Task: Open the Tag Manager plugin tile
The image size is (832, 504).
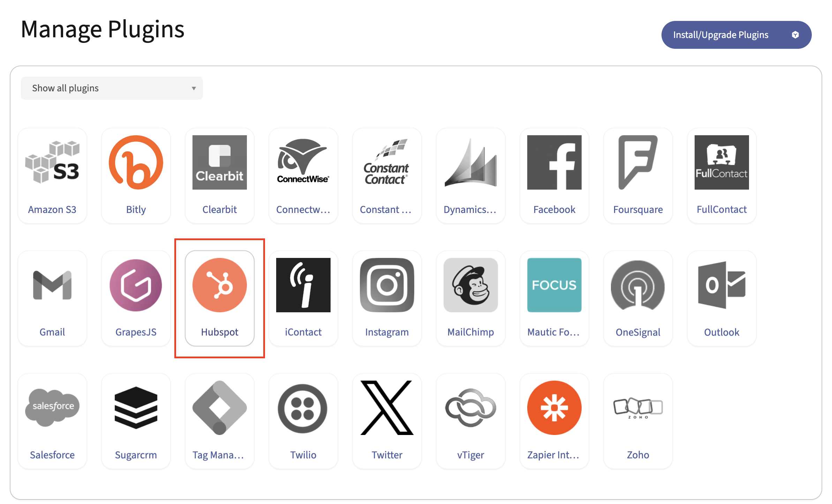Action: click(219, 421)
